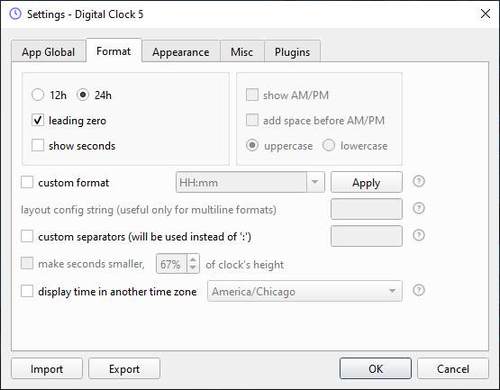Viewport: 500px width, 390px height.
Task: Switch to the Appearance tab
Action: (x=181, y=52)
